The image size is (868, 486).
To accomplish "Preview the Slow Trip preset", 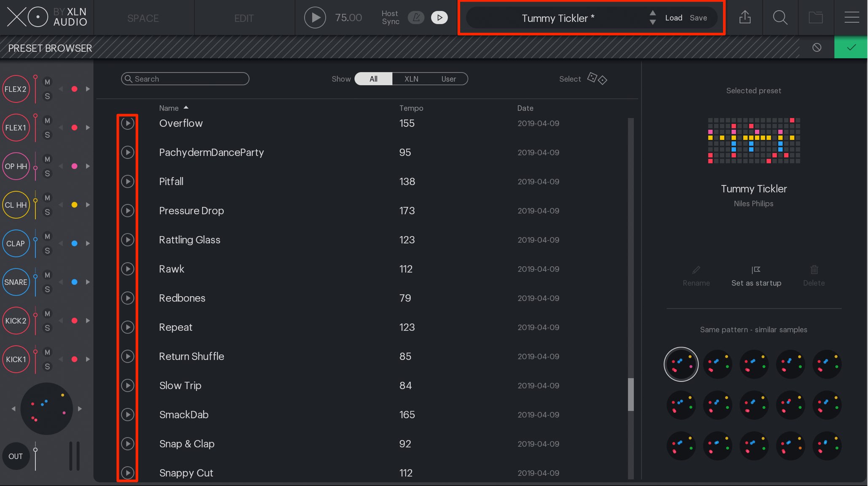I will [127, 385].
